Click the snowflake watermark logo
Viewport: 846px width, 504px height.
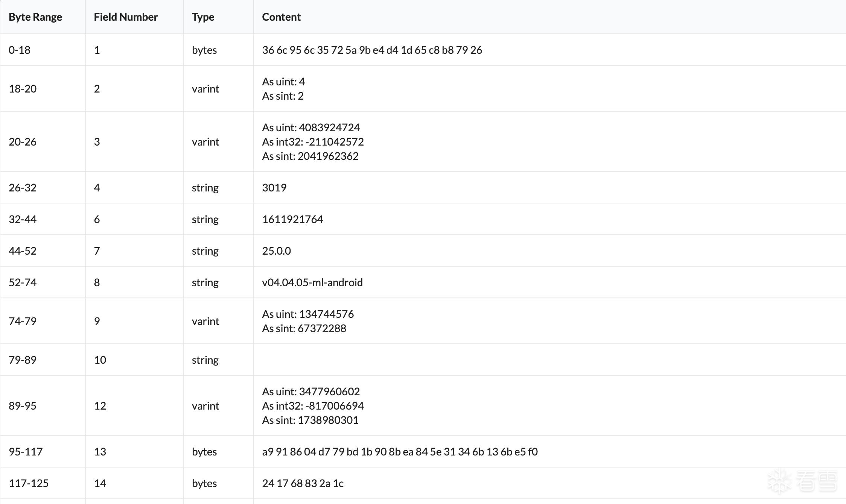coord(779,481)
